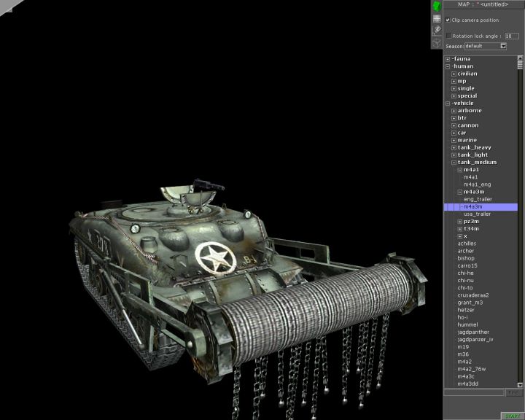The image size is (525, 420).
Task: Open the Season dropdown
Action: point(502,46)
